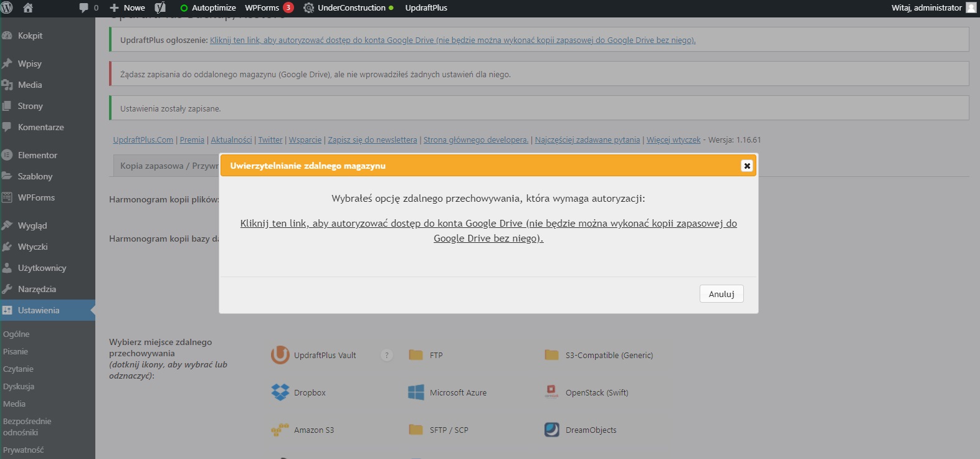980x459 pixels.
Task: Open the WordPress logo menu
Action: click(x=7, y=8)
